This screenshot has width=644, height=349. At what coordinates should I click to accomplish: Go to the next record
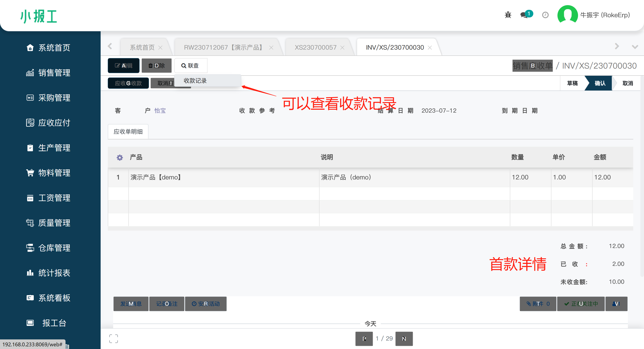point(404,339)
